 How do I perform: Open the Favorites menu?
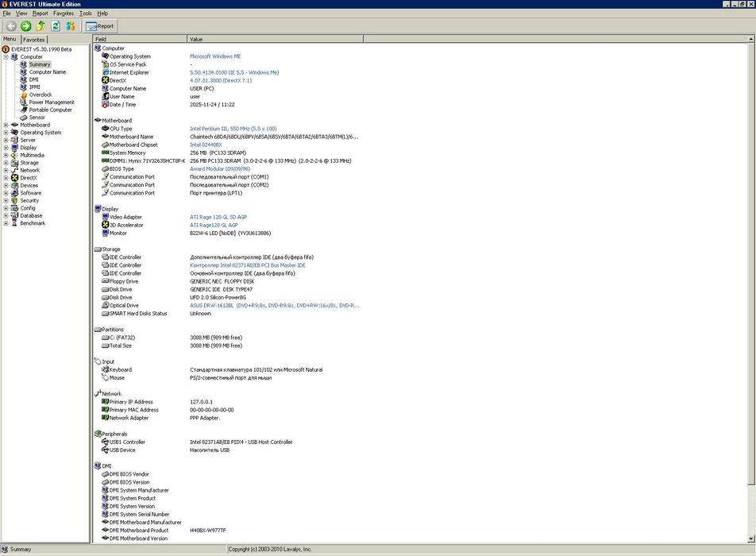pyautogui.click(x=64, y=14)
